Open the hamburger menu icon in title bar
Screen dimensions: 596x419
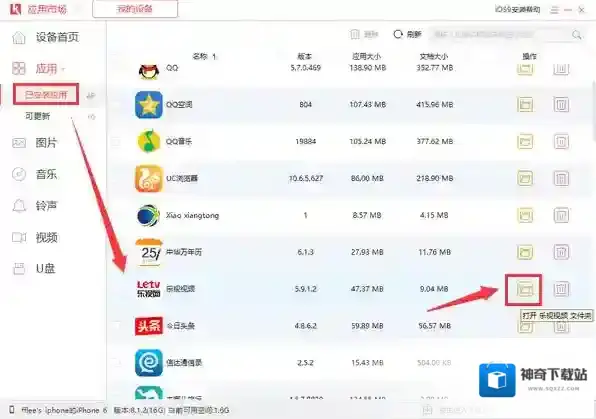tap(555, 10)
